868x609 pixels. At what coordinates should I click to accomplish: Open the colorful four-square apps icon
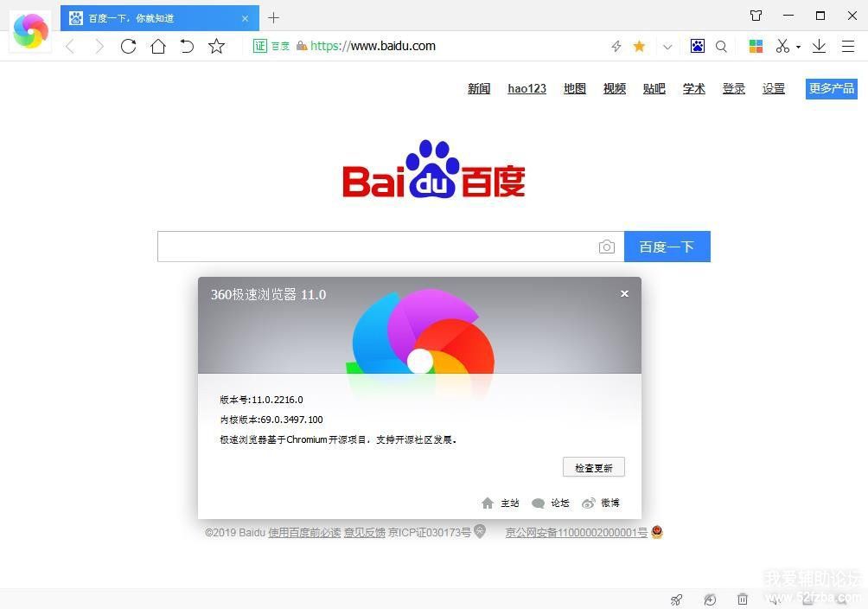click(756, 46)
